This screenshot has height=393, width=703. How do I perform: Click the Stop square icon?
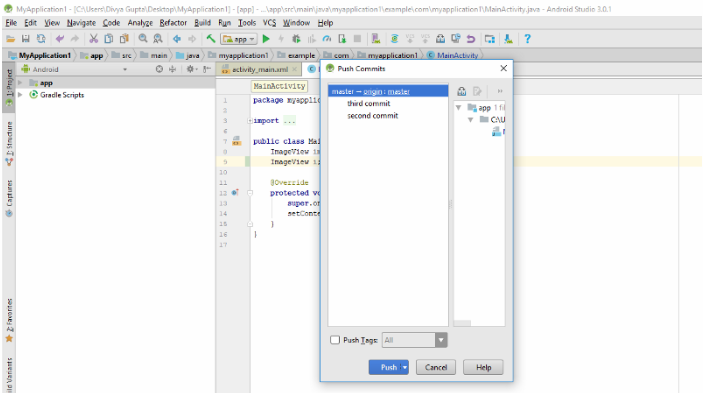click(357, 39)
